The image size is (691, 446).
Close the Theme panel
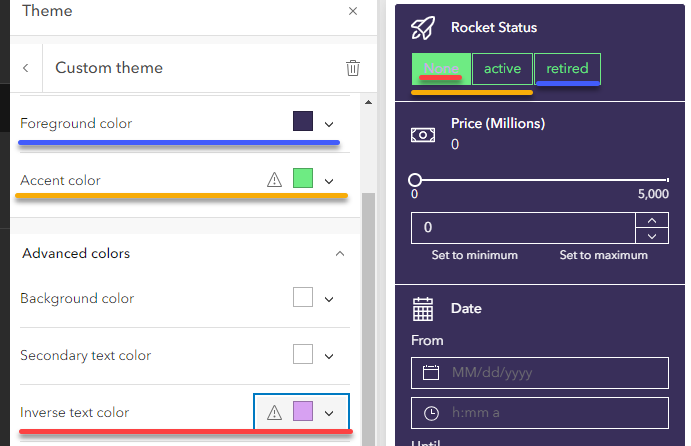click(x=352, y=11)
